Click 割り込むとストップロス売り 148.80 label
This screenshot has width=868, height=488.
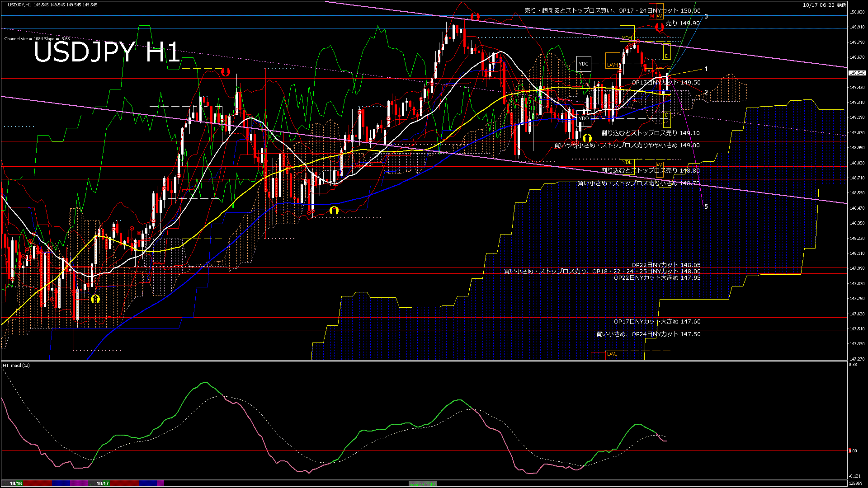click(x=651, y=171)
